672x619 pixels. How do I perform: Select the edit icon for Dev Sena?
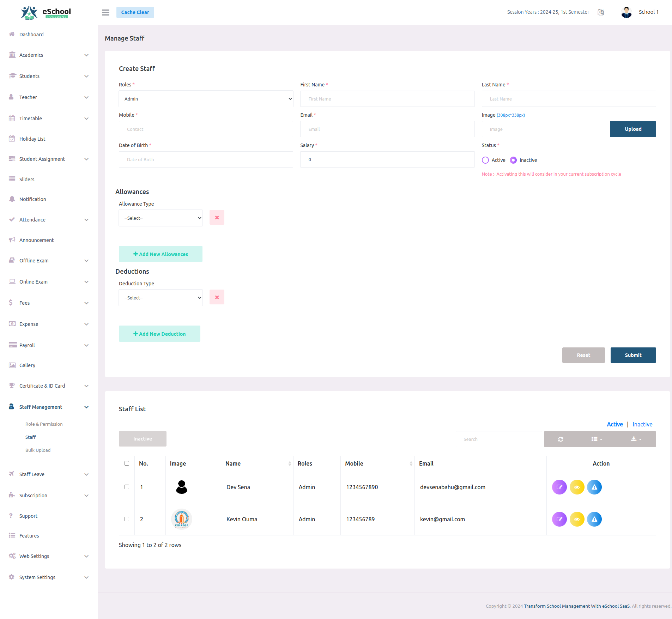click(x=559, y=487)
